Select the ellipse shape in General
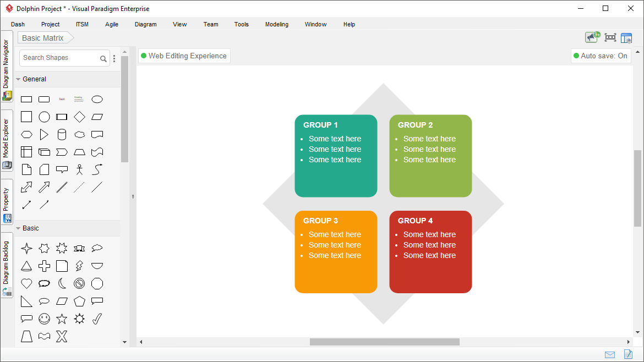The image size is (644, 362). (x=97, y=100)
